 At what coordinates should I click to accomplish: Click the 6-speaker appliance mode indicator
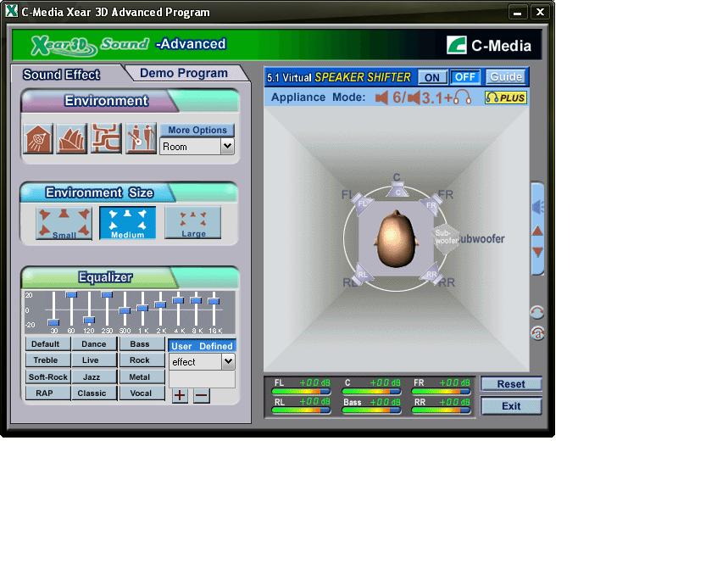coord(390,98)
